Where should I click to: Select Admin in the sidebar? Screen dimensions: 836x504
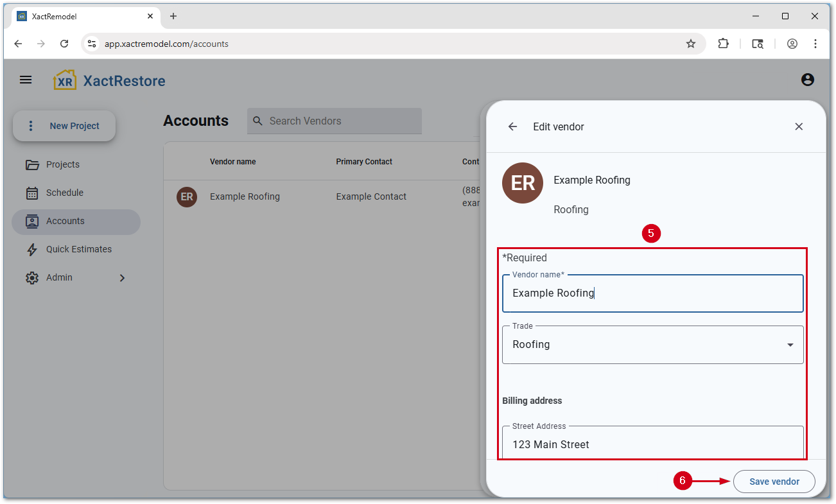[x=76, y=277]
